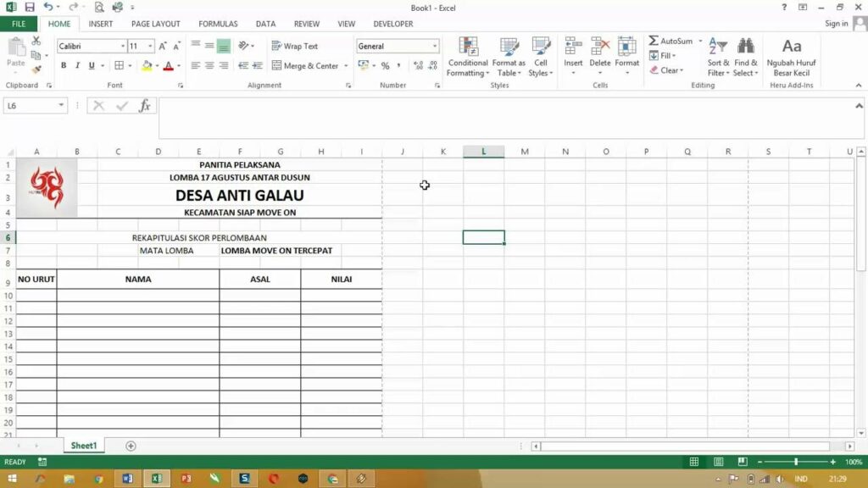The image size is (868, 488).
Task: Click the Insert Function fx button
Action: (x=144, y=105)
